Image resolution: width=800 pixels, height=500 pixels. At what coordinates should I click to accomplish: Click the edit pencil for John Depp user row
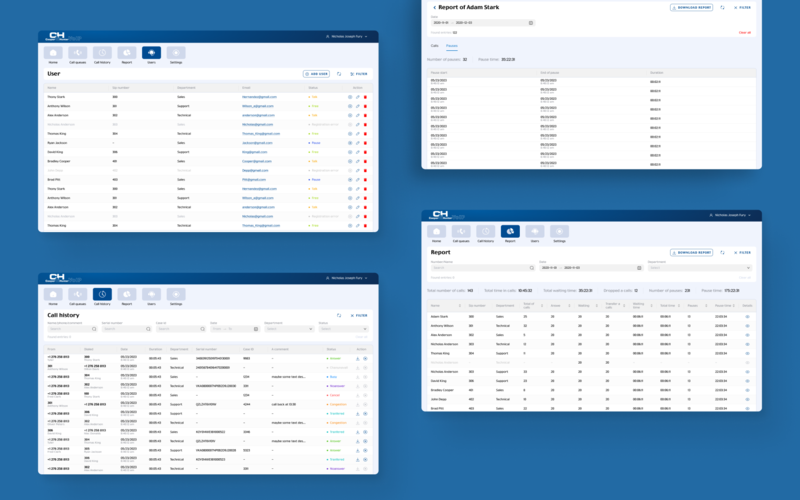pos(358,170)
